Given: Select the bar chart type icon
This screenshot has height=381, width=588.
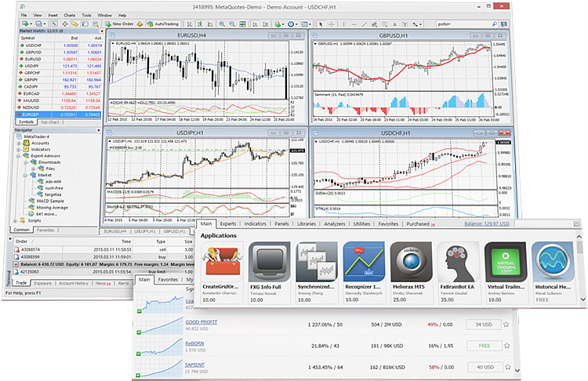Looking at the screenshot, I should (190, 24).
